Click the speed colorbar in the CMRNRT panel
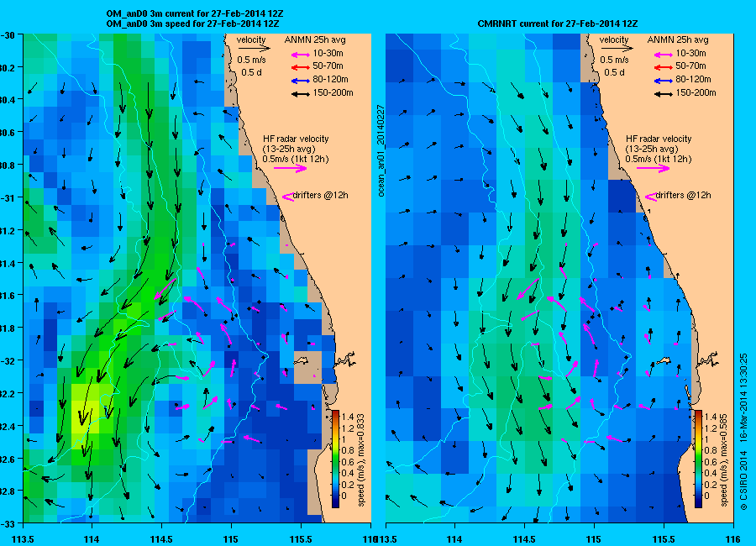756x546 pixels. (698, 459)
